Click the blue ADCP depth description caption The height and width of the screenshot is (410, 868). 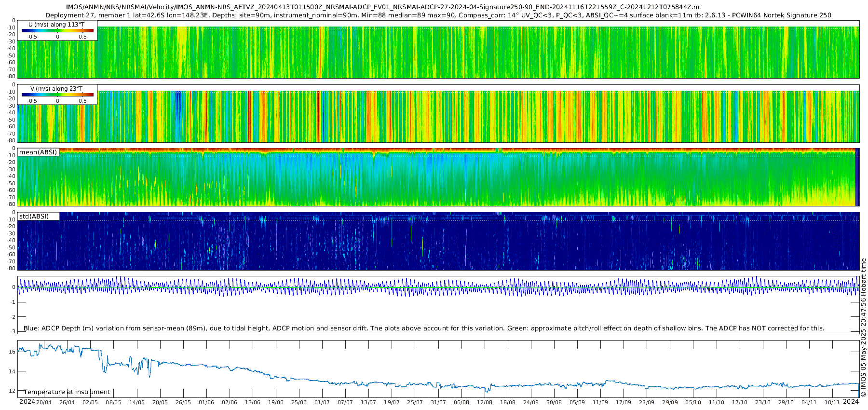(423, 328)
